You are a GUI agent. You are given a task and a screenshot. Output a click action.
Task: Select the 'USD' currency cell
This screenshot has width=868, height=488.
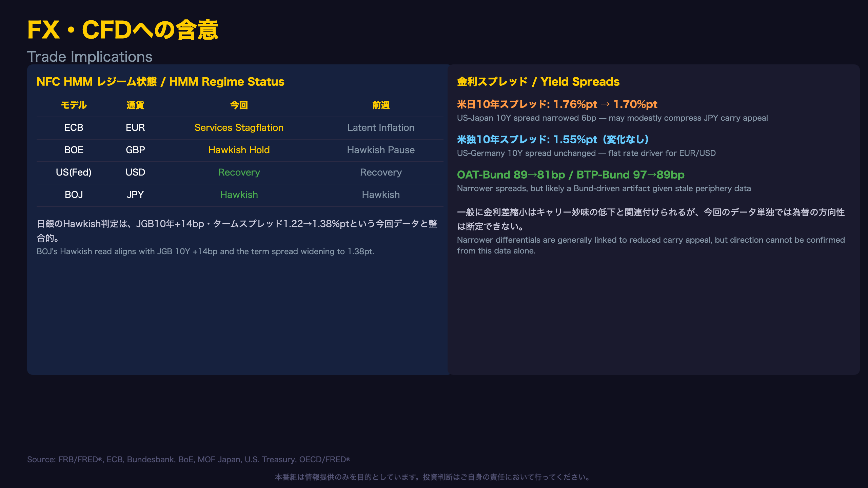click(135, 172)
